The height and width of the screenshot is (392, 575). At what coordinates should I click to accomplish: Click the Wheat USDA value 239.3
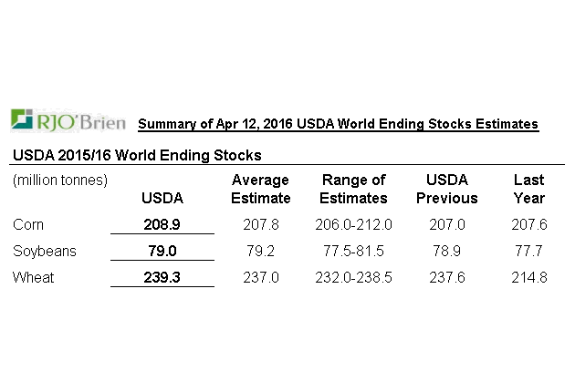[x=162, y=277]
